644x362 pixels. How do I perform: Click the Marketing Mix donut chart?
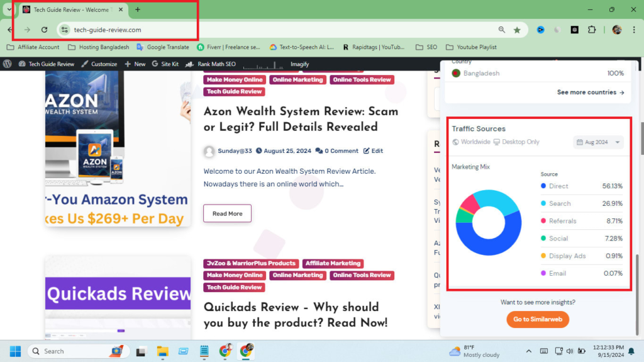[488, 222]
